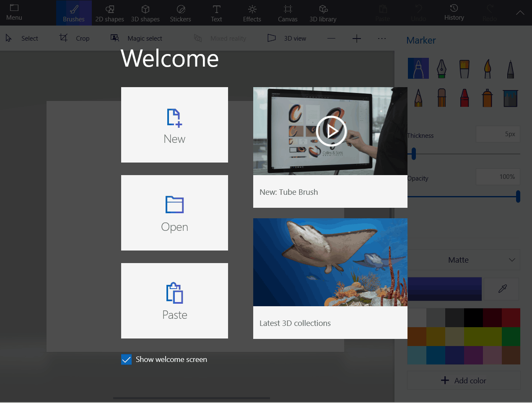Choose the red Crayon brush
This screenshot has height=403, width=532.
pos(465,98)
